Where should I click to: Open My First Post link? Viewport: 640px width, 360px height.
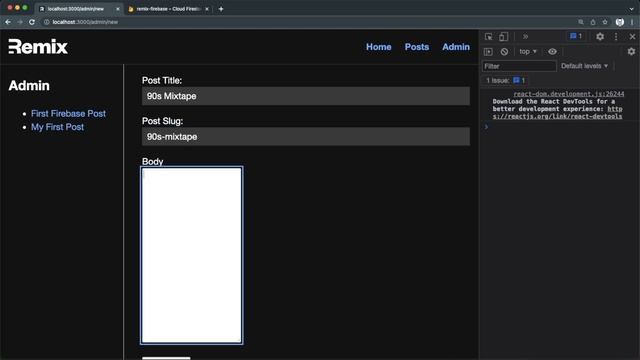click(x=58, y=127)
